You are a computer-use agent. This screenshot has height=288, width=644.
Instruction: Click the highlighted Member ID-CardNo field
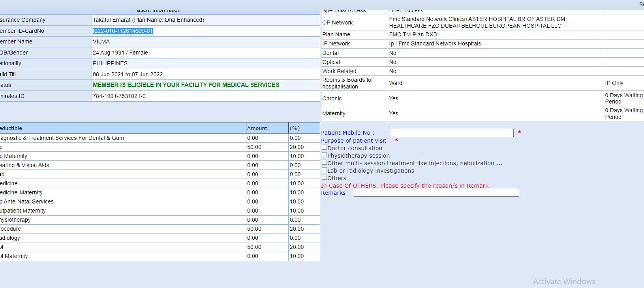coord(123,31)
